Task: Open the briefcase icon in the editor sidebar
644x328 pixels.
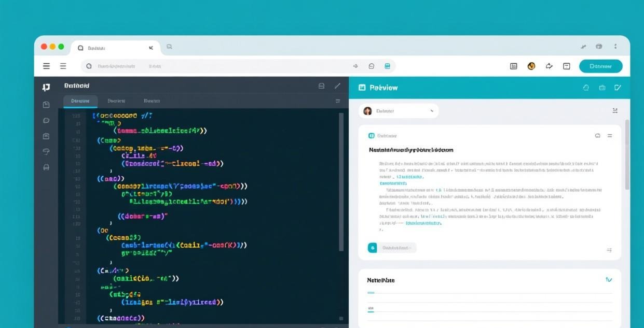Action: click(x=46, y=136)
